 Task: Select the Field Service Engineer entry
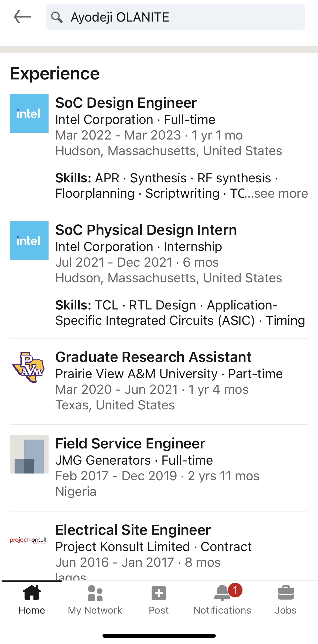130,444
